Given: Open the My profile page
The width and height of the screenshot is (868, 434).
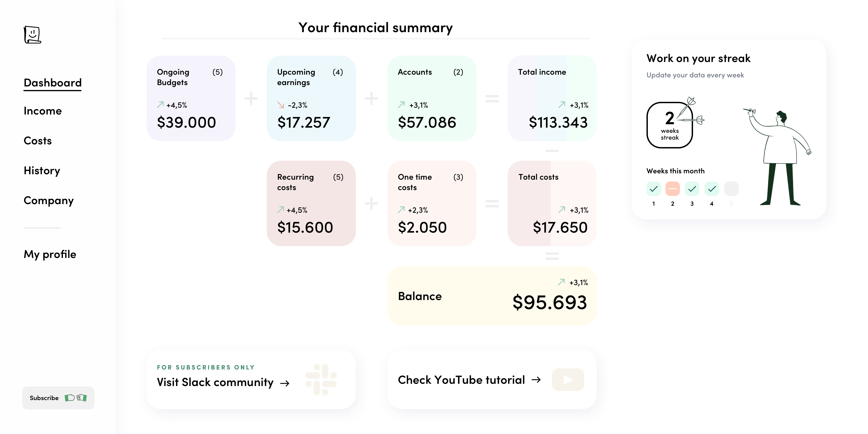Looking at the screenshot, I should (50, 254).
